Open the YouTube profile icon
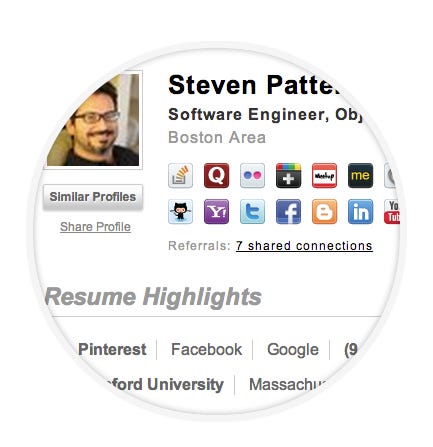 392,211
